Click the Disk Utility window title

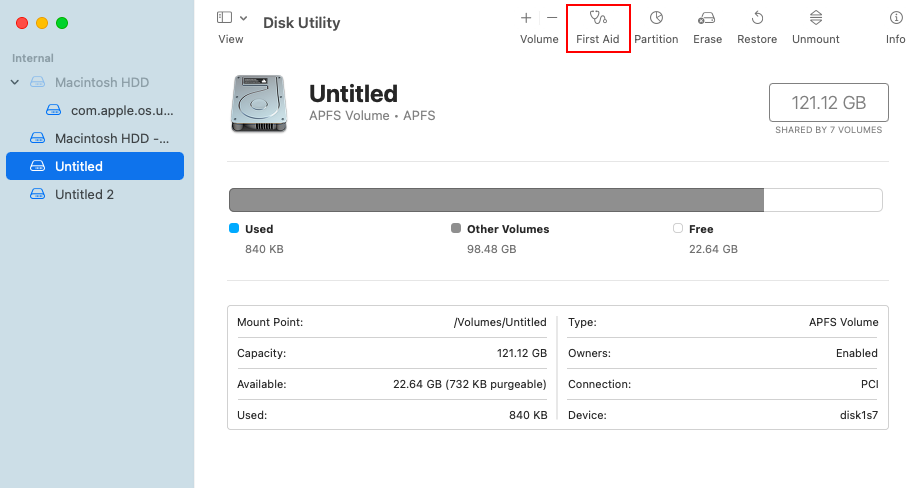click(x=301, y=23)
